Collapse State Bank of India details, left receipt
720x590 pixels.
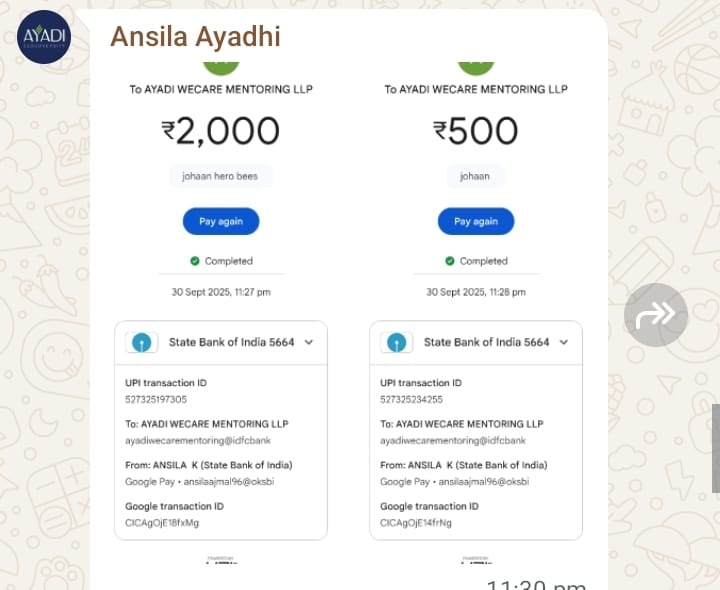pos(309,342)
